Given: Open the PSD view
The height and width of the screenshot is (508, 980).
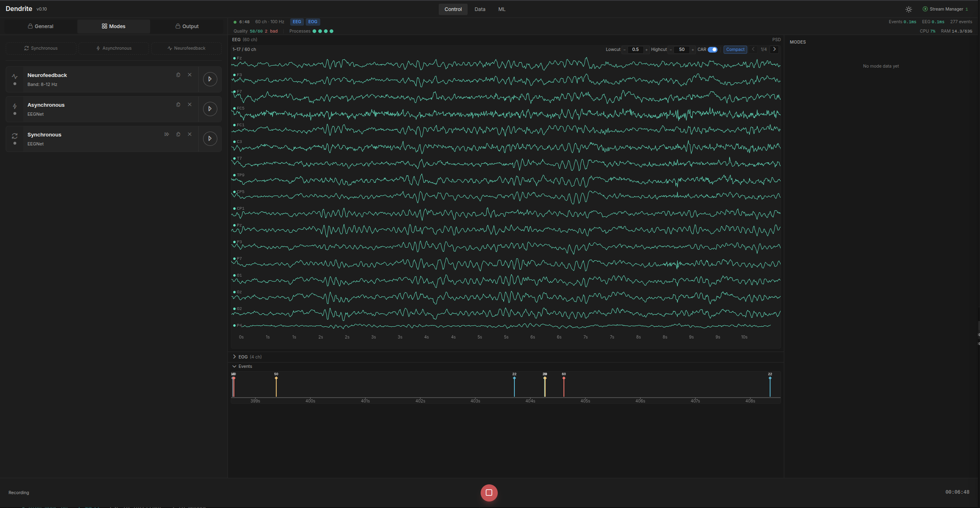Looking at the screenshot, I should pos(777,40).
